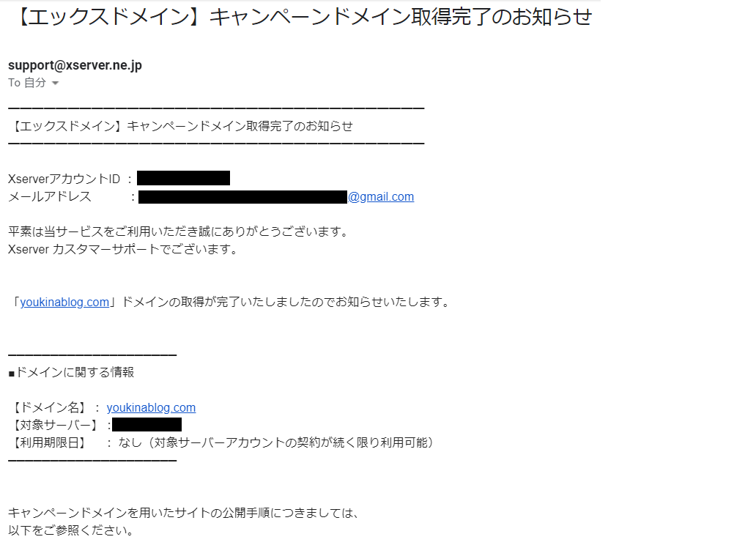The height and width of the screenshot is (545, 756).
Task: Click the Xserver カスタマーサポートでございます line
Action: click(123, 249)
